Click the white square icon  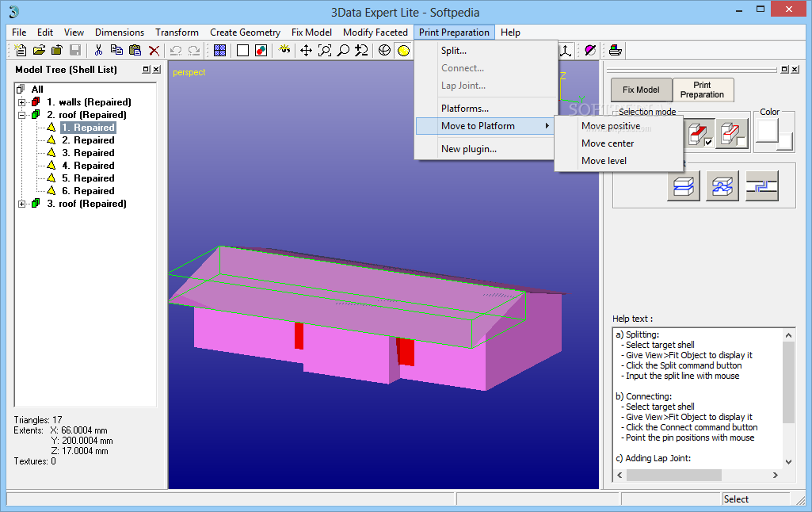[242, 50]
